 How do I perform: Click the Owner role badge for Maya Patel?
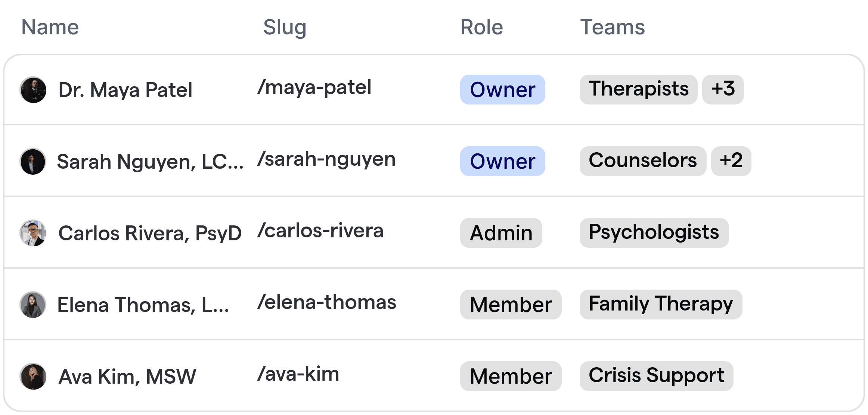[502, 90]
